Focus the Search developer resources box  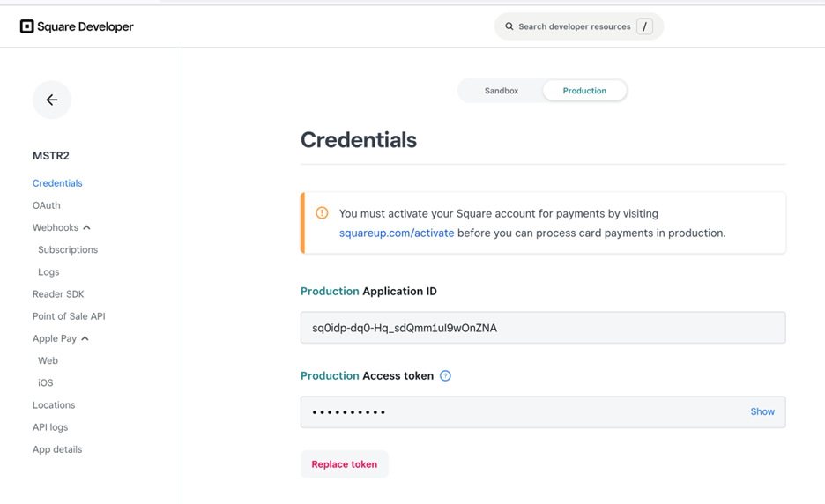[574, 26]
